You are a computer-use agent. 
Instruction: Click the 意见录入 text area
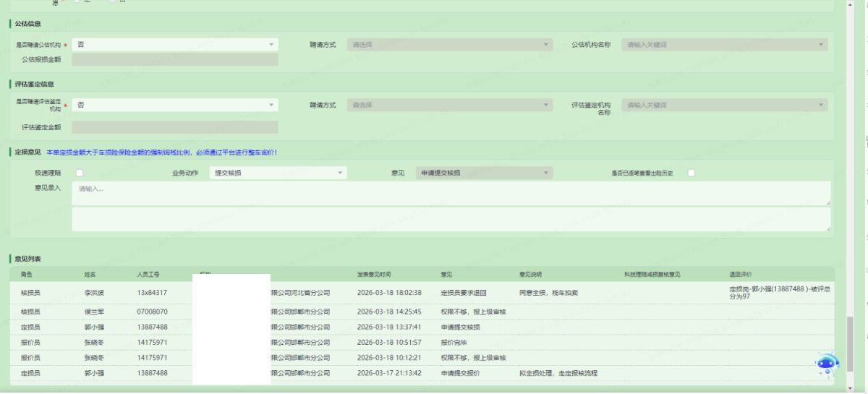pos(451,193)
